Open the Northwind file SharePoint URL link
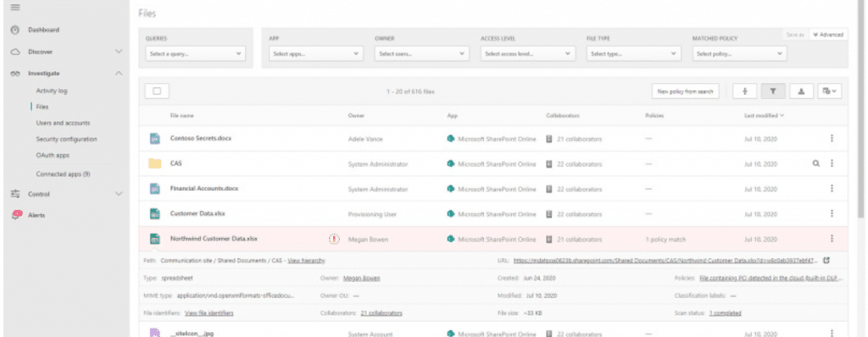The height and width of the screenshot is (337, 868). tap(665, 260)
